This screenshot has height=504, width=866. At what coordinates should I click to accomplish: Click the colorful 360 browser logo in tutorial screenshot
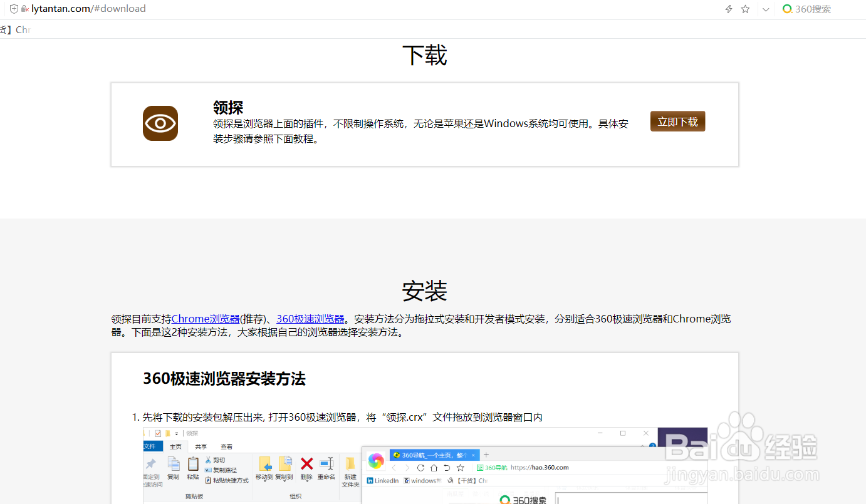tap(376, 461)
